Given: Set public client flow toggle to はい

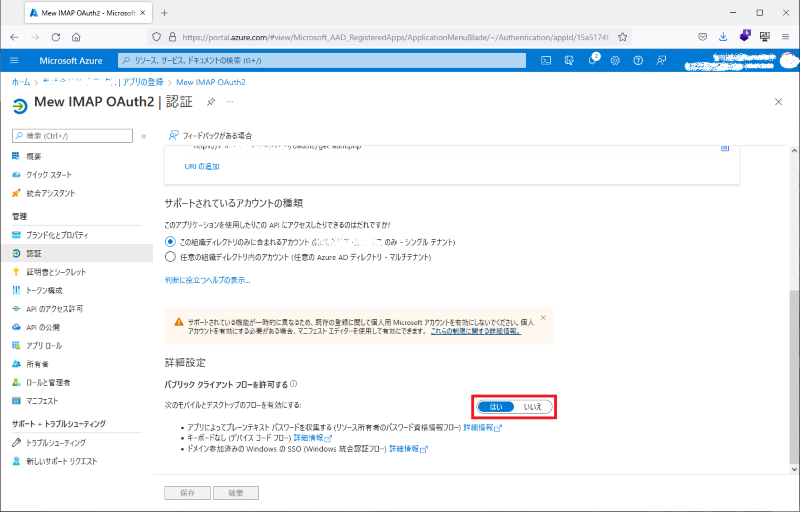Looking at the screenshot, I should (496, 406).
